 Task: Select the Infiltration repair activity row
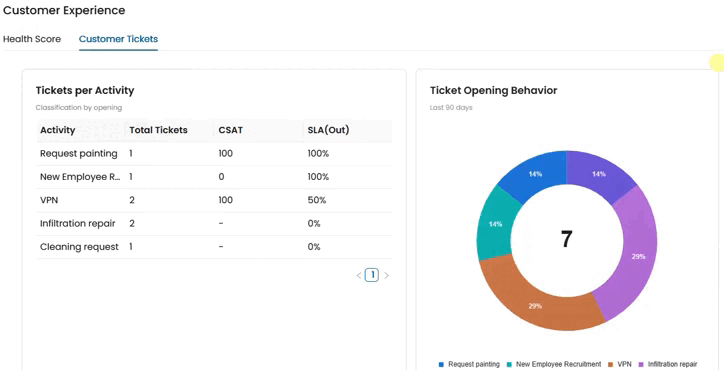pos(214,224)
